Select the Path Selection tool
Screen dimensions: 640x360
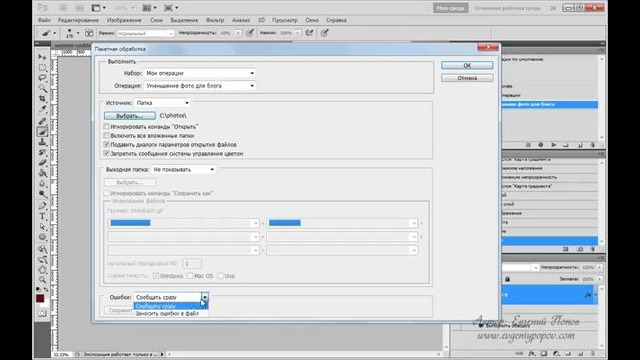click(42, 227)
